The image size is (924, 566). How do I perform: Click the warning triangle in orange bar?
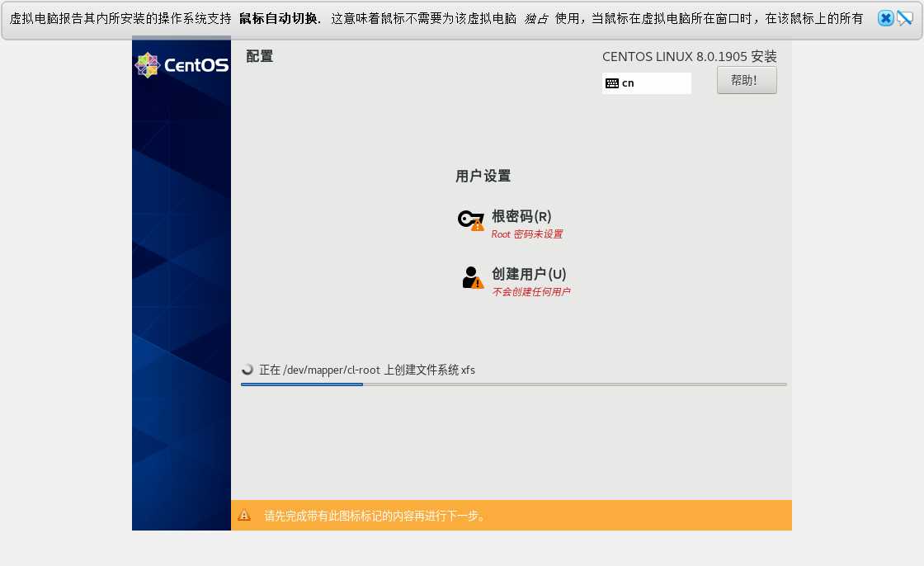pos(244,516)
